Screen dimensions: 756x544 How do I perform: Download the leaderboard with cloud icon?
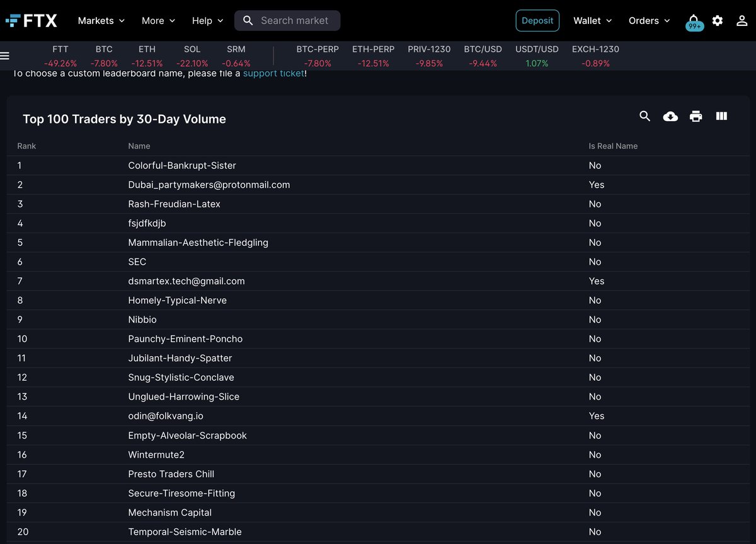point(670,116)
